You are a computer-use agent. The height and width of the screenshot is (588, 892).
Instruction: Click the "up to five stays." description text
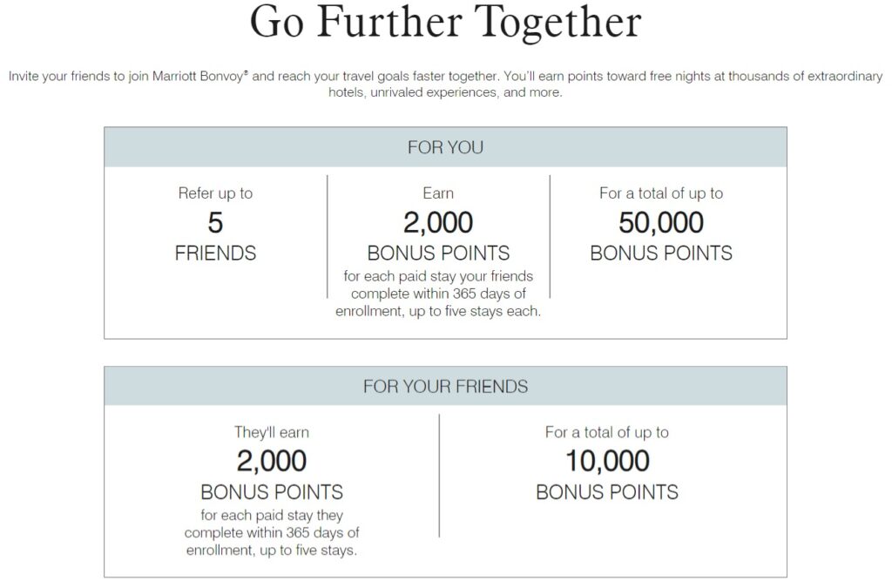[272, 550]
